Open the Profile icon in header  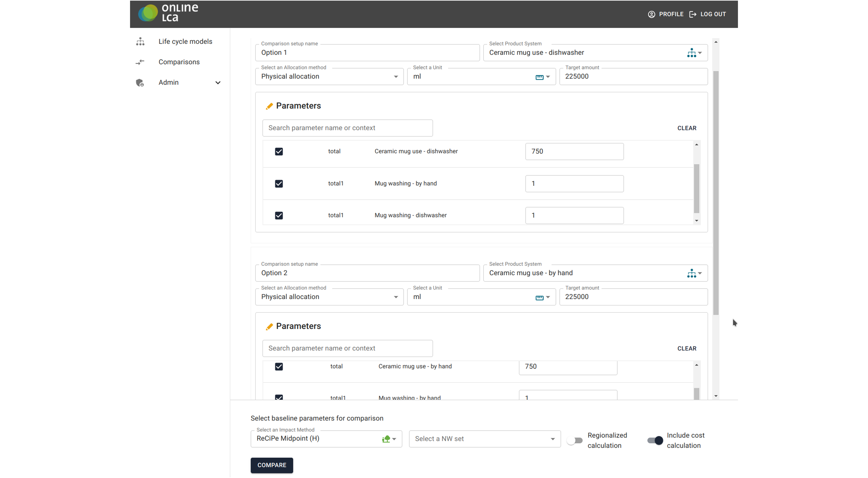tap(651, 14)
